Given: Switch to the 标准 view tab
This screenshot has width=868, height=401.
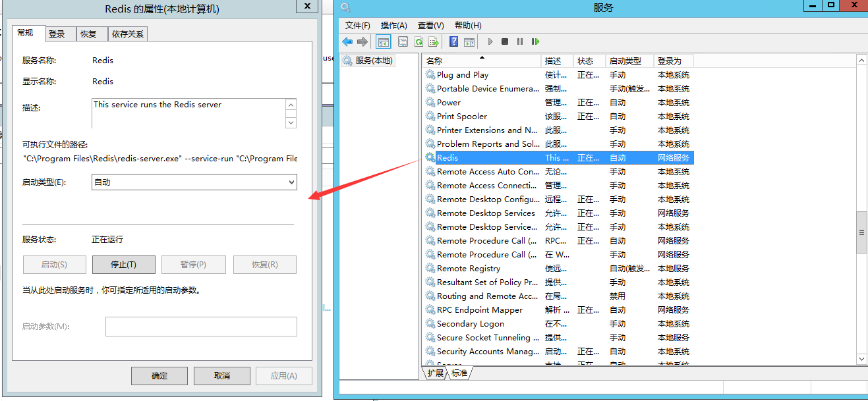Looking at the screenshot, I should click(x=459, y=373).
